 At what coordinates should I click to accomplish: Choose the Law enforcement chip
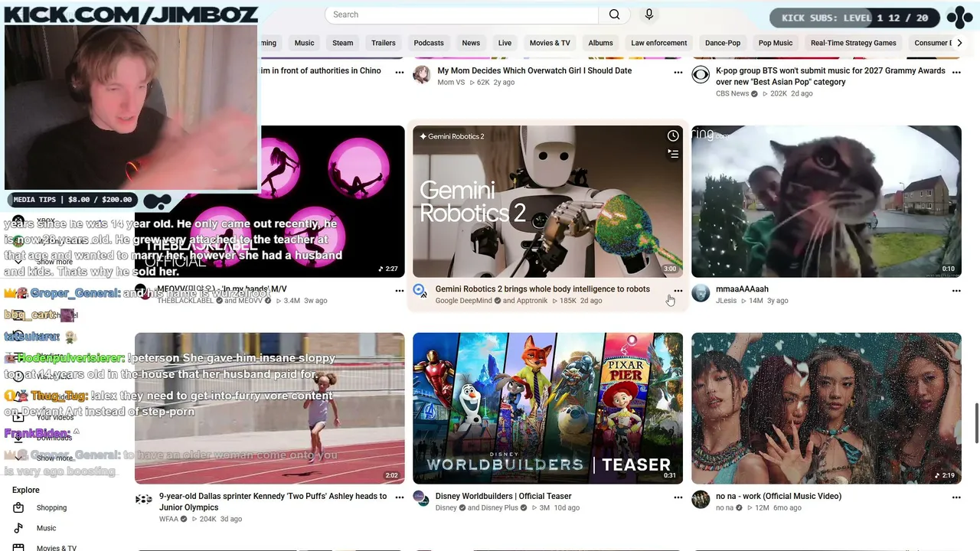[659, 43]
